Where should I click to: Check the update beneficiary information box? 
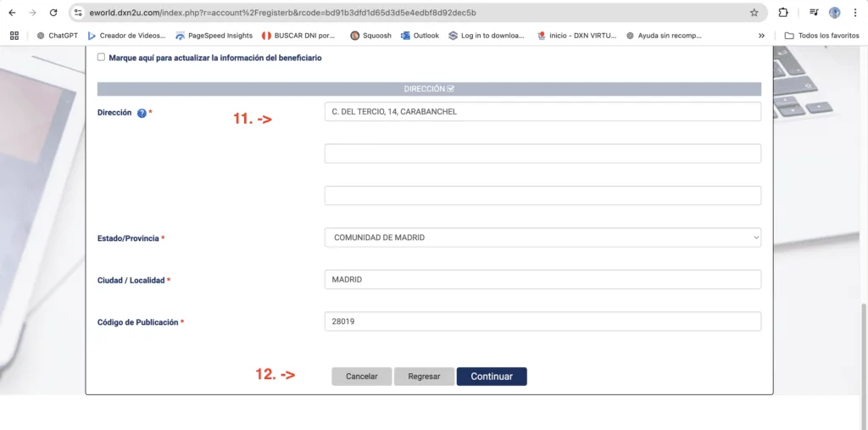(x=102, y=58)
